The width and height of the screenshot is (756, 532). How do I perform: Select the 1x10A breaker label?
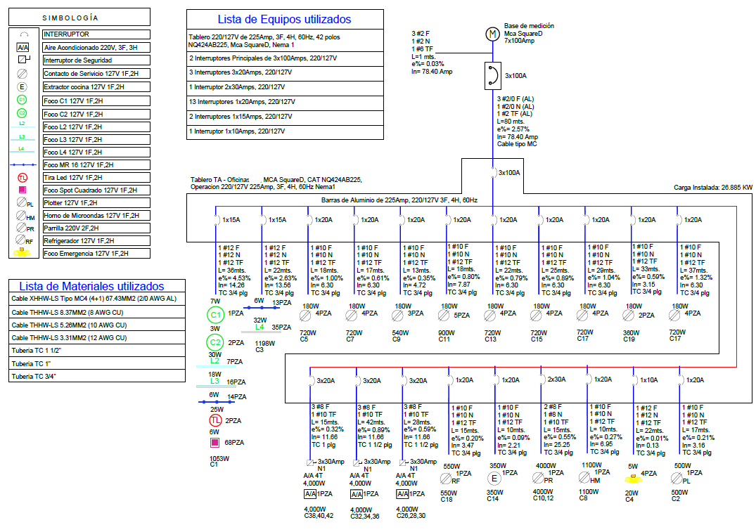click(x=648, y=379)
